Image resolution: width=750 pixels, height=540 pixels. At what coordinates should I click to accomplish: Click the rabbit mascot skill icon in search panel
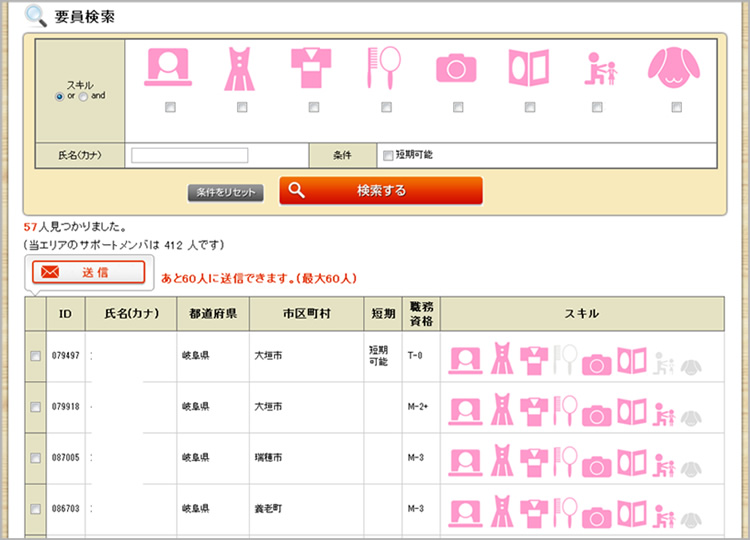(x=674, y=67)
